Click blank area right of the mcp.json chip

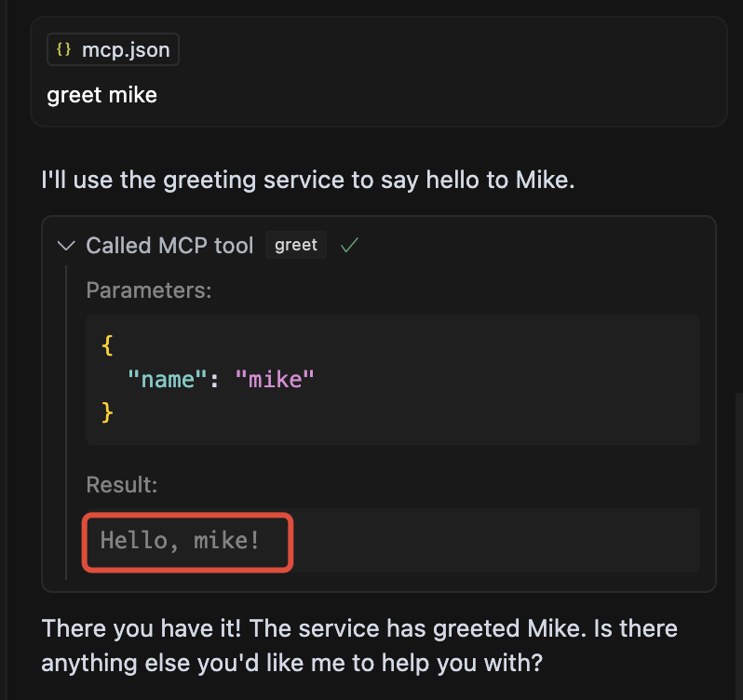pyautogui.click(x=447, y=50)
